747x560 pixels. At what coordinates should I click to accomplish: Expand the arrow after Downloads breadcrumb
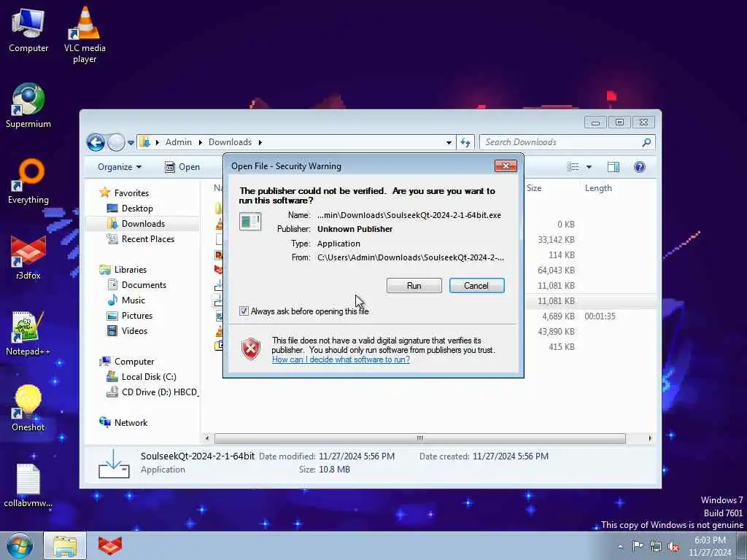260,142
